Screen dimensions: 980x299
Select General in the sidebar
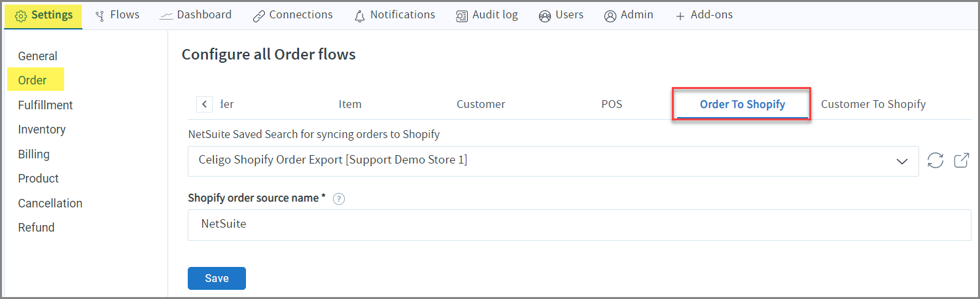tap(38, 56)
